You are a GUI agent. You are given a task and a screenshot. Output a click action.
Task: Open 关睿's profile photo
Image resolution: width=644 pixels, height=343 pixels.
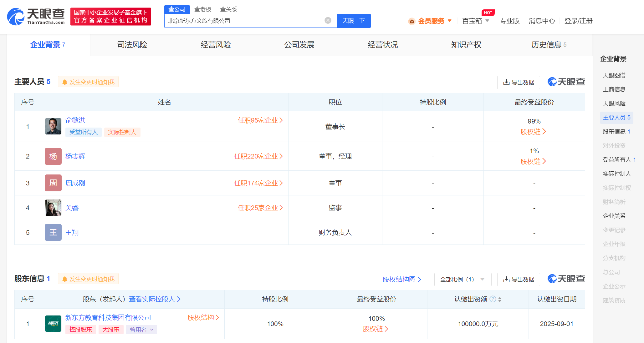tap(53, 208)
